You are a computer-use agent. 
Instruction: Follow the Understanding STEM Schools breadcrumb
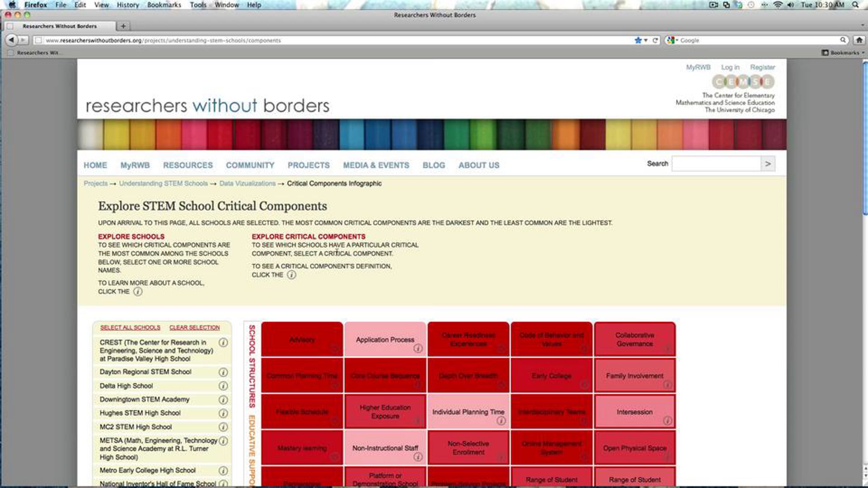coord(163,183)
